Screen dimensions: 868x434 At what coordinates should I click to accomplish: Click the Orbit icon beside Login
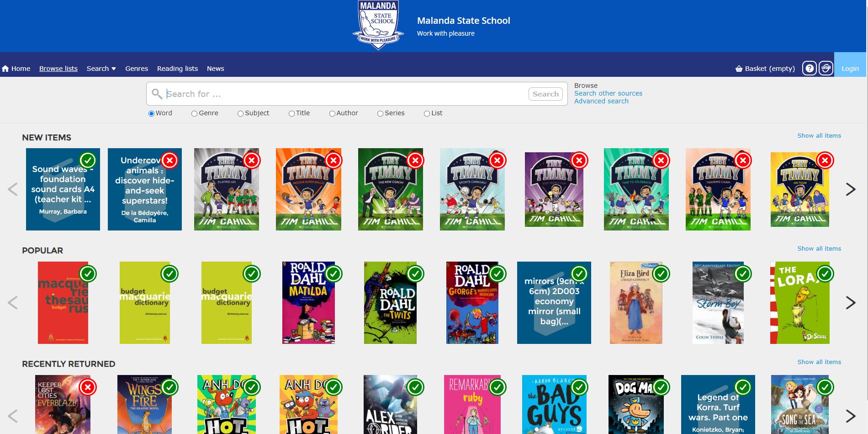[826, 69]
